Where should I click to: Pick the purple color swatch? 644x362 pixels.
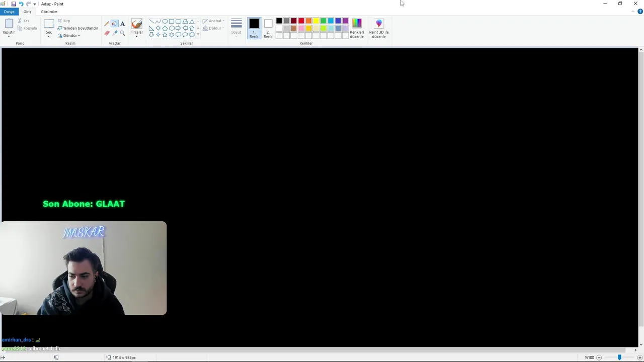click(x=346, y=21)
